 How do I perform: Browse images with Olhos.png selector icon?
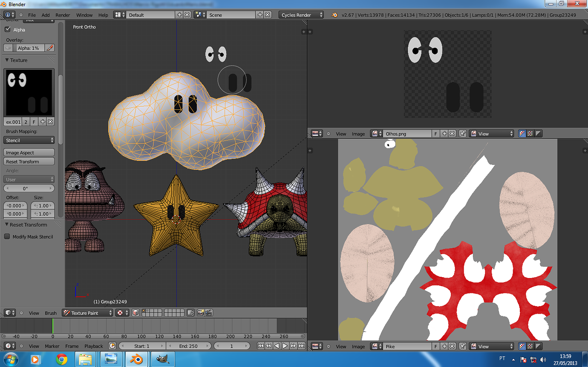click(377, 134)
